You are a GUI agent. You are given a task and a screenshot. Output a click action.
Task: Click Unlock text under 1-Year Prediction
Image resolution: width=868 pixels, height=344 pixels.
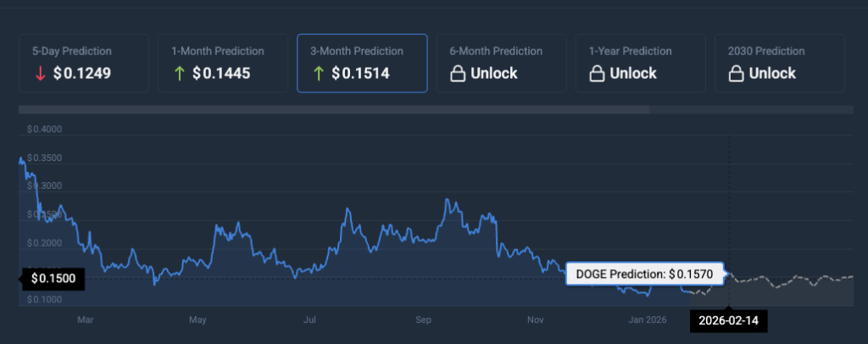(633, 74)
